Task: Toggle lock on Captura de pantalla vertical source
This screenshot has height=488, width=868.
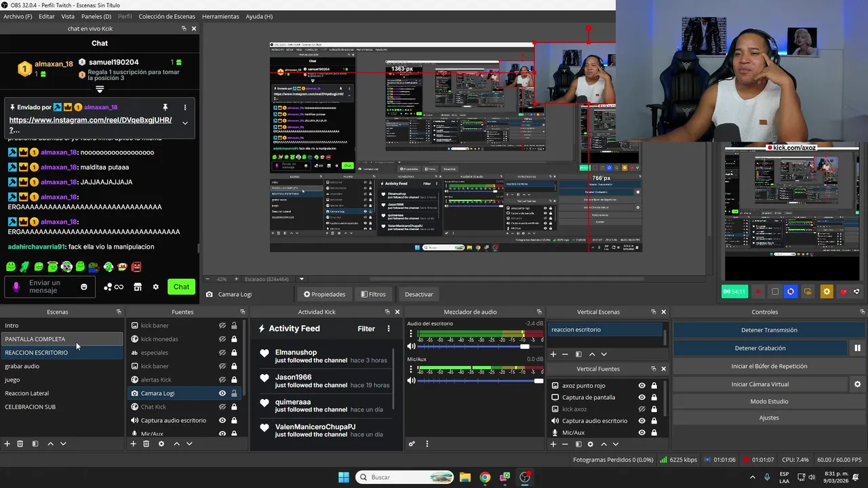Action: pos(654,397)
